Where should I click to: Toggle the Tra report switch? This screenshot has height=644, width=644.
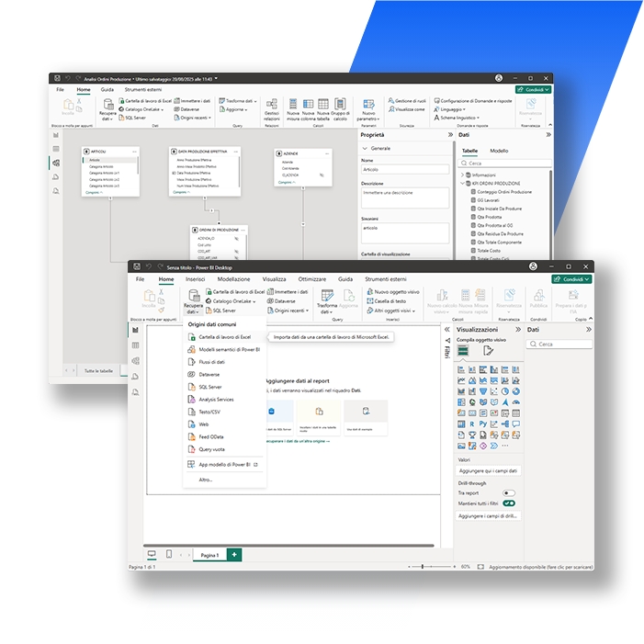pyautogui.click(x=509, y=493)
